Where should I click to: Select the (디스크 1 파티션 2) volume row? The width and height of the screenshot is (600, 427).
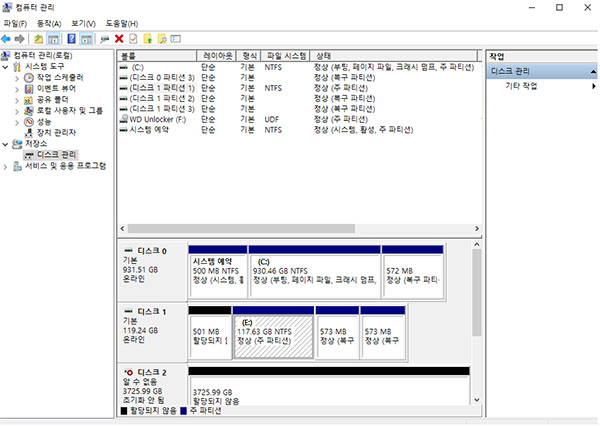point(298,98)
